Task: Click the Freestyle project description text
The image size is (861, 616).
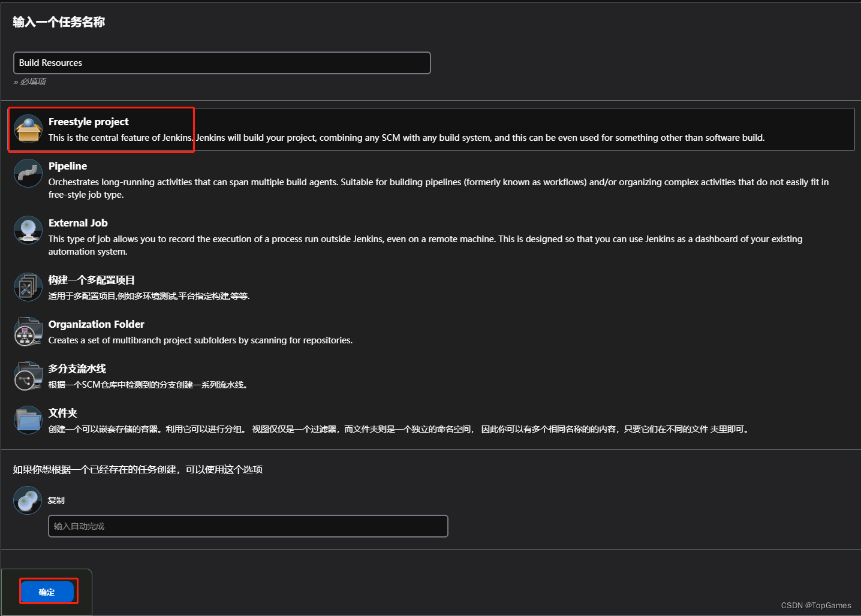Action: pos(407,138)
